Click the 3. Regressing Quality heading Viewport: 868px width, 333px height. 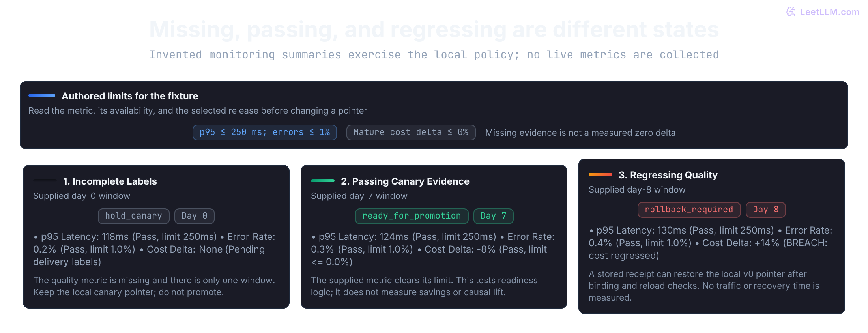tap(668, 175)
